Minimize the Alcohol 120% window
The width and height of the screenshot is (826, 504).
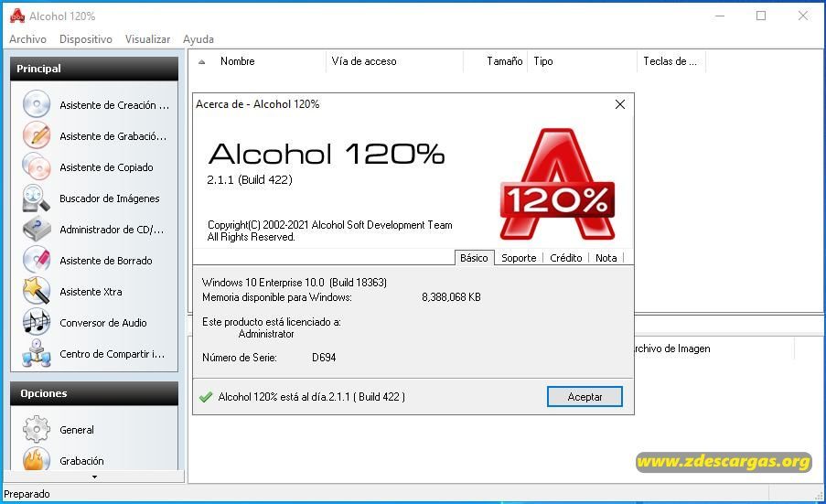(x=720, y=16)
